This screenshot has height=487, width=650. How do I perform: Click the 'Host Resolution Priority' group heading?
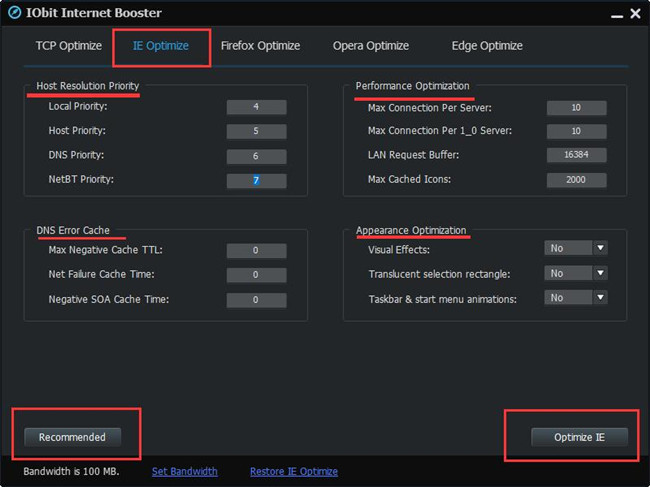coord(88,86)
